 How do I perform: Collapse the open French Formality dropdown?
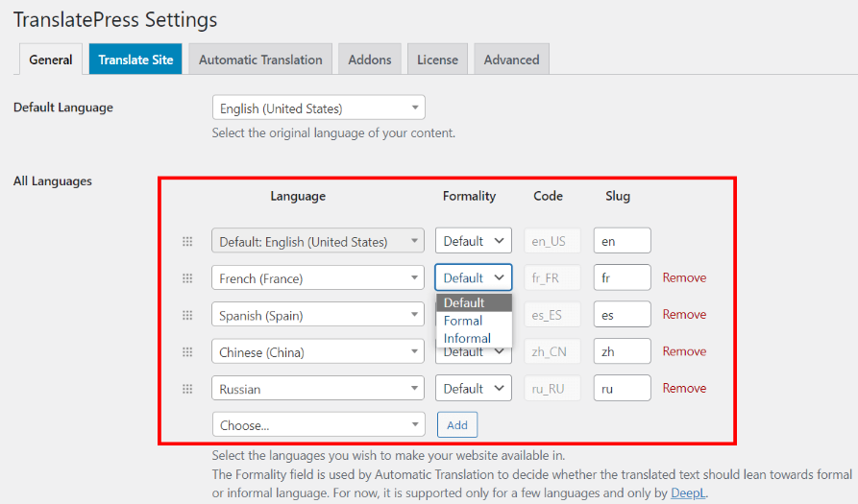point(474,277)
